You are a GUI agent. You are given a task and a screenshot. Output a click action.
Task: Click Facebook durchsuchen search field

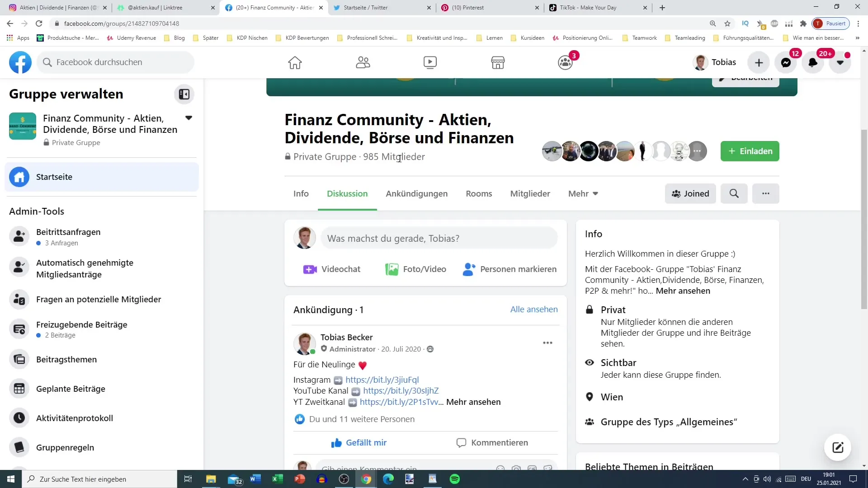point(115,62)
